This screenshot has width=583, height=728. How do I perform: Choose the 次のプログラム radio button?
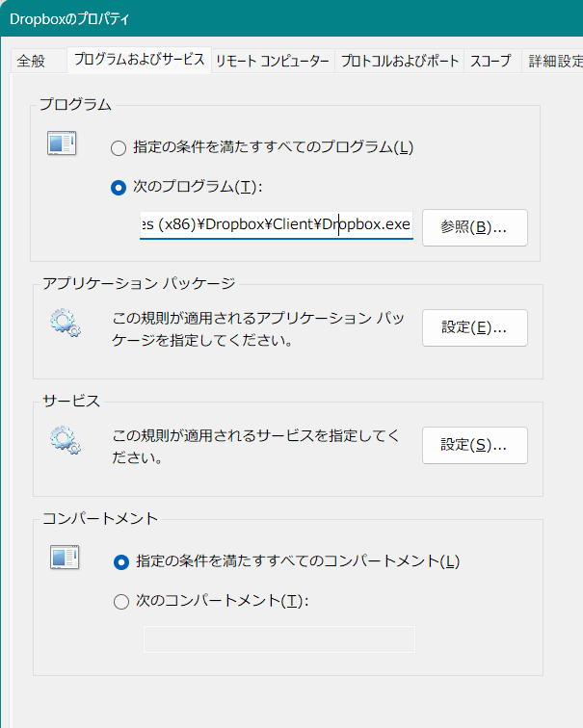[119, 188]
